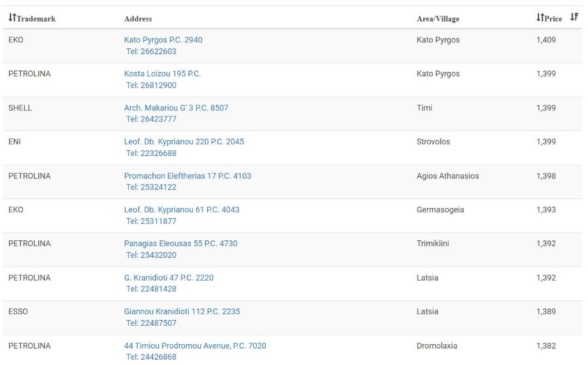This screenshot has height=365, width=588.
Task: Click phone number Tel: 22487507
Action: click(x=151, y=323)
